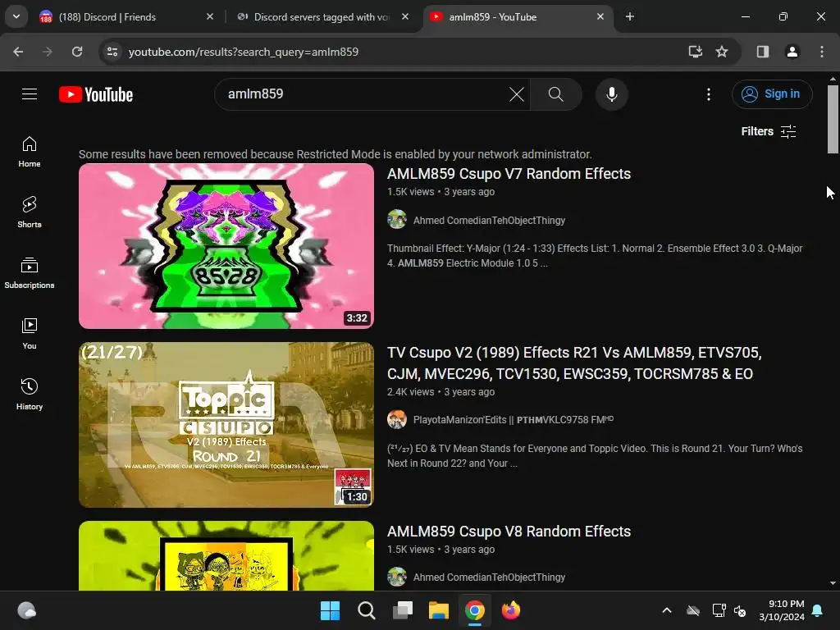Show hidden system tray icons
The image size is (840, 630).
[667, 610]
